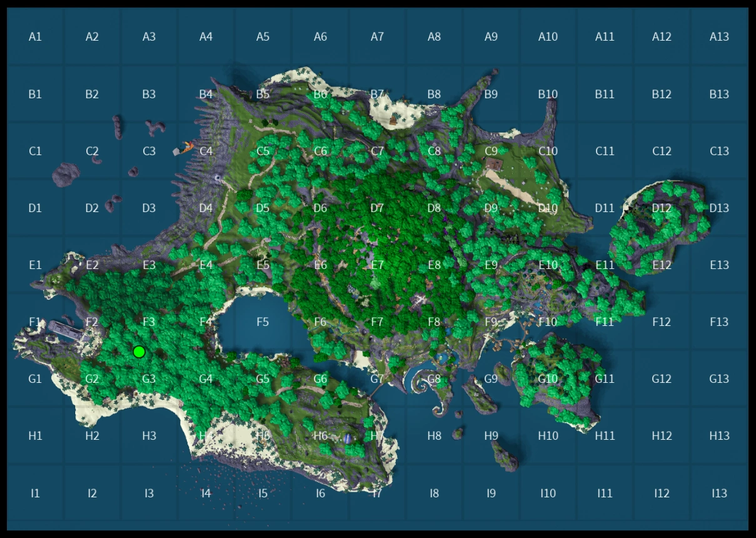Image resolution: width=756 pixels, height=538 pixels.
Task: Select the blue structure near H7 label
Action: click(348, 439)
